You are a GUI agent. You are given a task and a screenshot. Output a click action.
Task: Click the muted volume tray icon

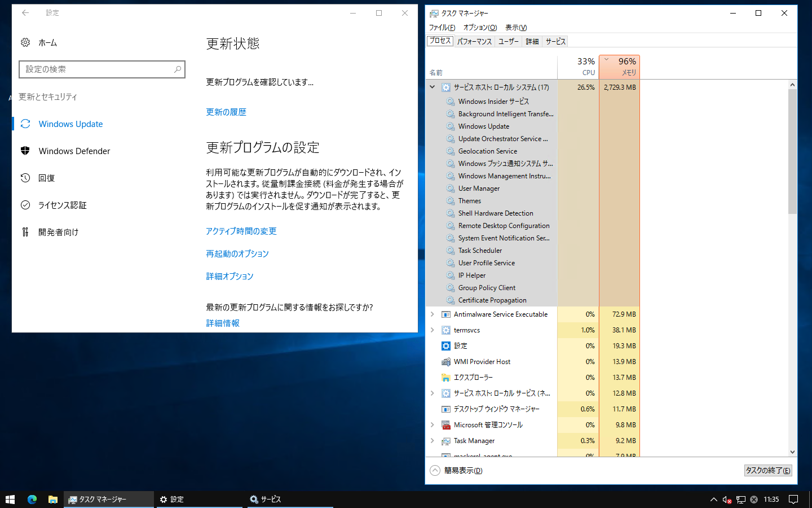click(x=727, y=500)
